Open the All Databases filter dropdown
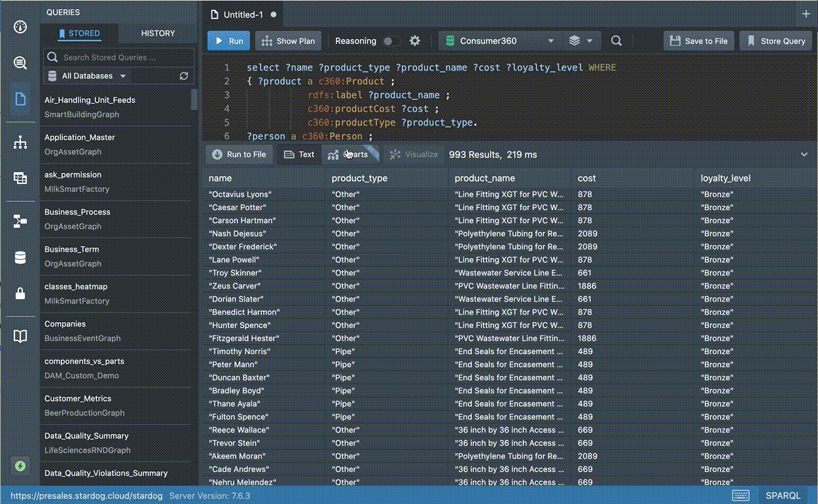The image size is (818, 504). 87,76
